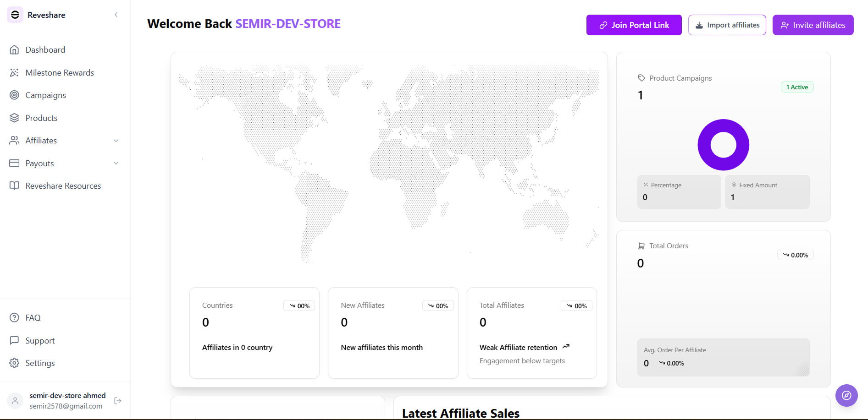Click the New Affiliates 00% trend badge

[438, 306]
